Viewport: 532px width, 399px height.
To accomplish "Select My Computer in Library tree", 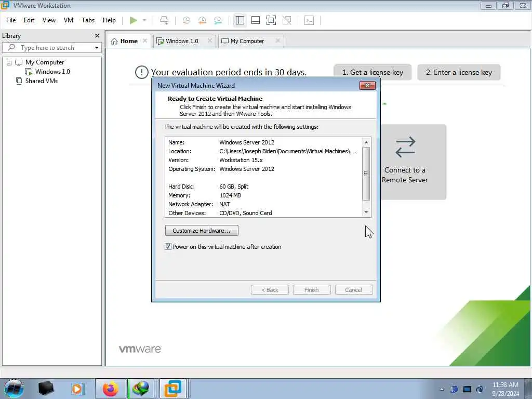I will point(45,62).
